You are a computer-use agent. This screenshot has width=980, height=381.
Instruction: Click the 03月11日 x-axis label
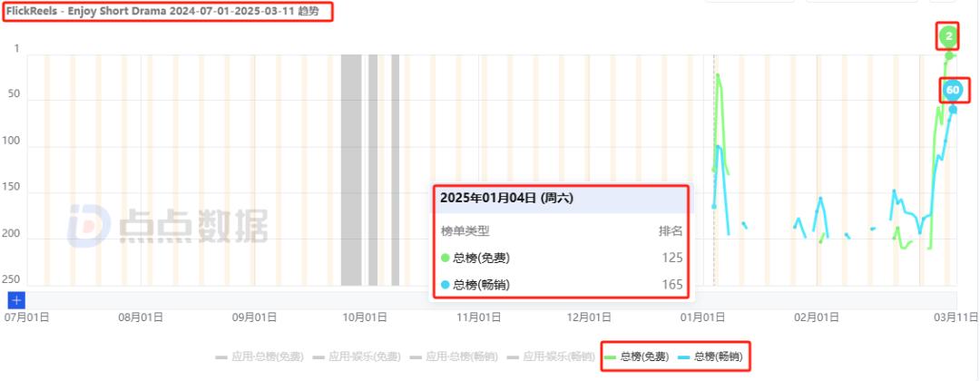pos(957,317)
